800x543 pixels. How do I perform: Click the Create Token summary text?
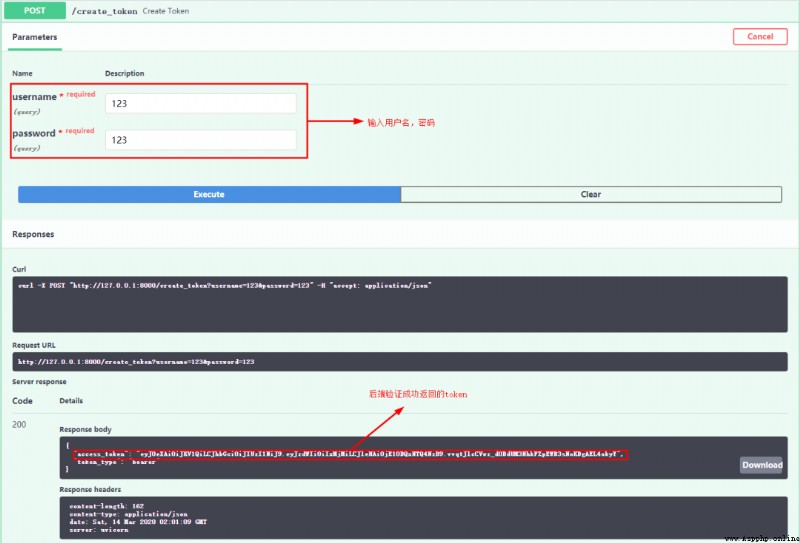166,11
